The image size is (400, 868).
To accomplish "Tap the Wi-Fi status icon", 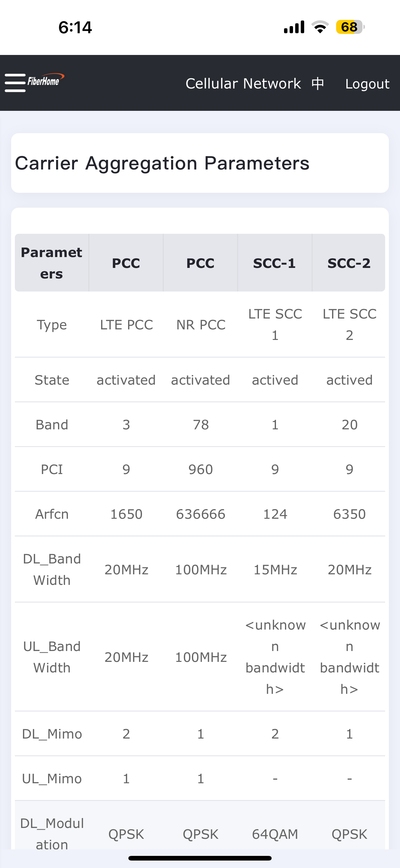I will click(320, 27).
